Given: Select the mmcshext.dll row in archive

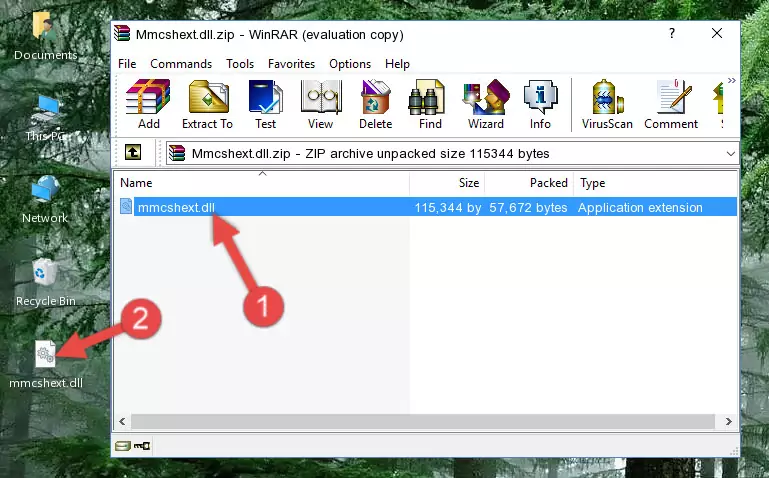Looking at the screenshot, I should click(x=427, y=207).
